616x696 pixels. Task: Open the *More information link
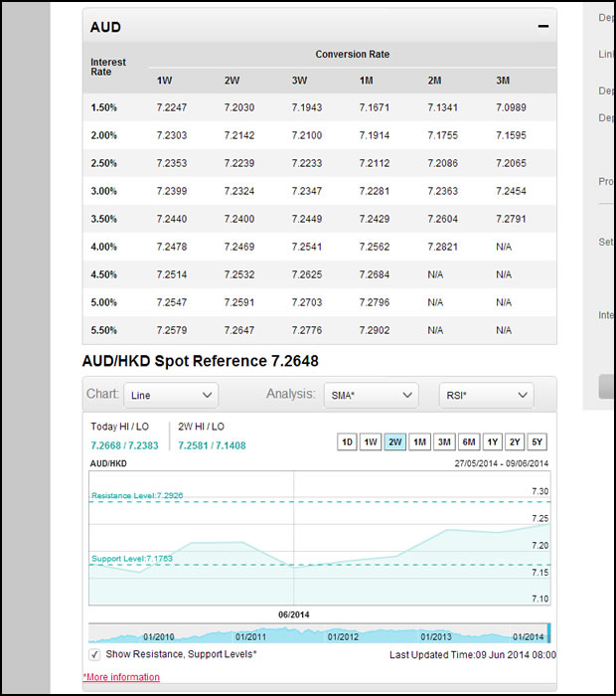tap(121, 677)
